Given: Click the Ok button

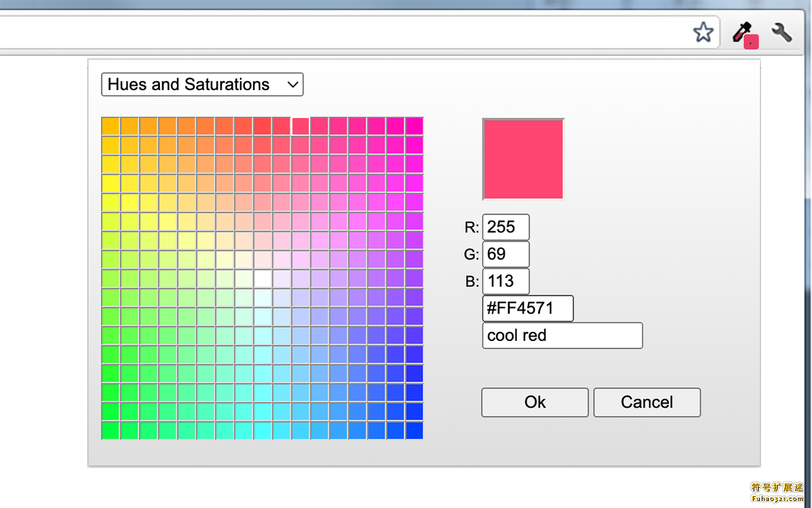Looking at the screenshot, I should [535, 403].
